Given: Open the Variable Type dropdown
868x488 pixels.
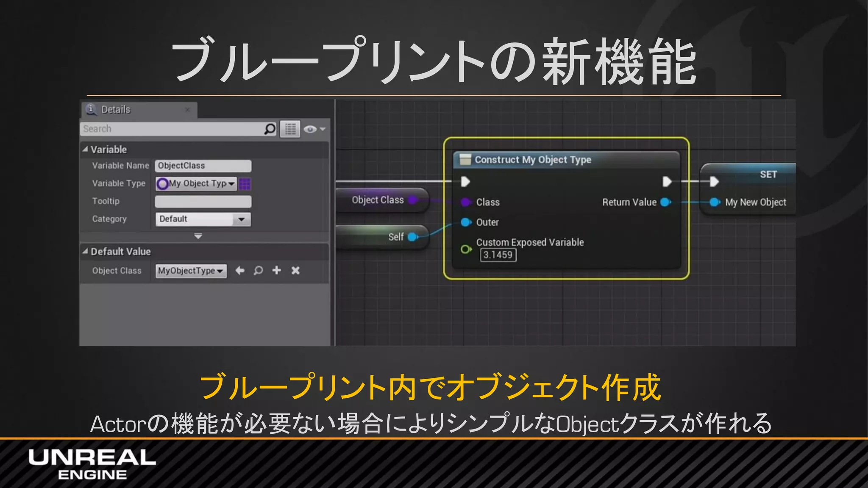Looking at the screenshot, I should tap(196, 183).
